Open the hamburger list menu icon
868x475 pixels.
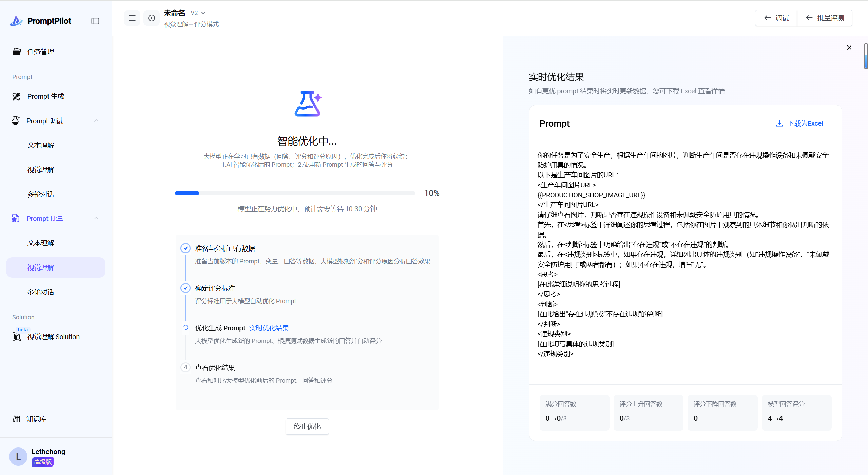[132, 18]
